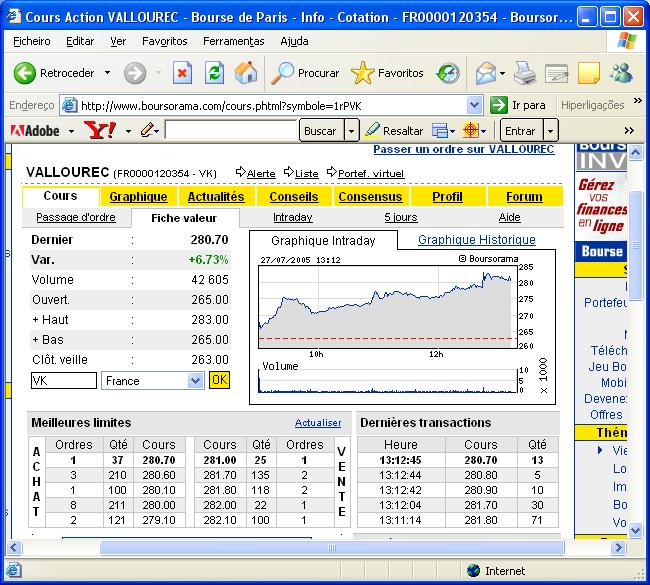
Task: Click the Retroceder back button
Action: point(55,73)
